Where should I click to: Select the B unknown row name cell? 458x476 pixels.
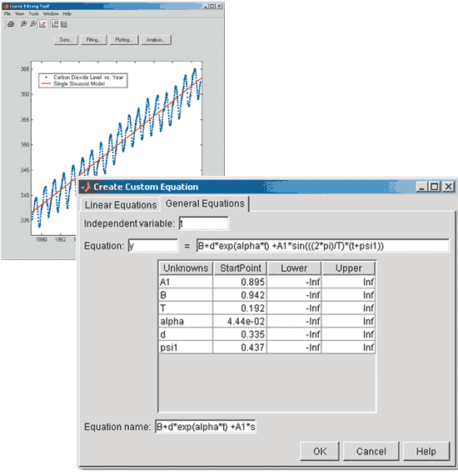click(186, 295)
